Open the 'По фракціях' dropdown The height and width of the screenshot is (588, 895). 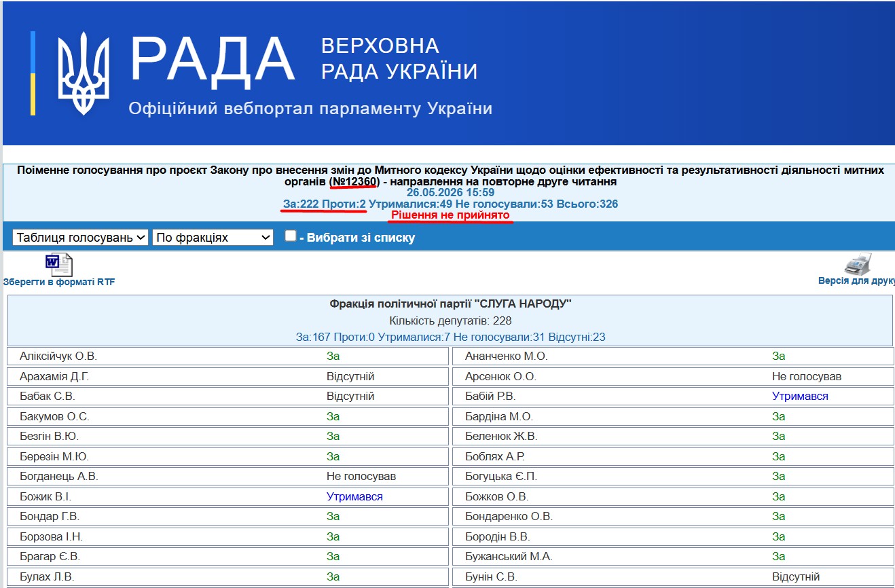213,237
